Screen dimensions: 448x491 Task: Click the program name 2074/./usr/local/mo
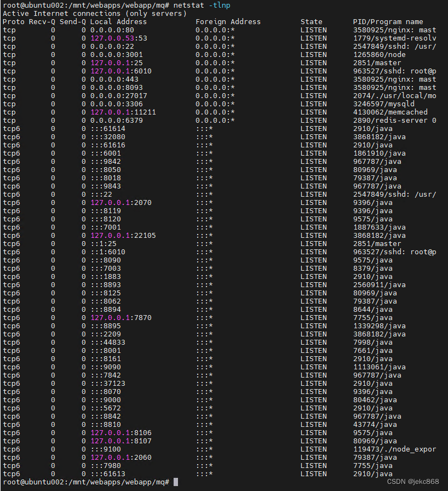(x=395, y=96)
